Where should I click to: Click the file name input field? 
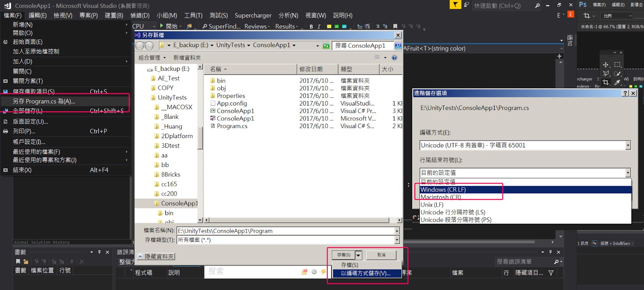click(x=285, y=231)
